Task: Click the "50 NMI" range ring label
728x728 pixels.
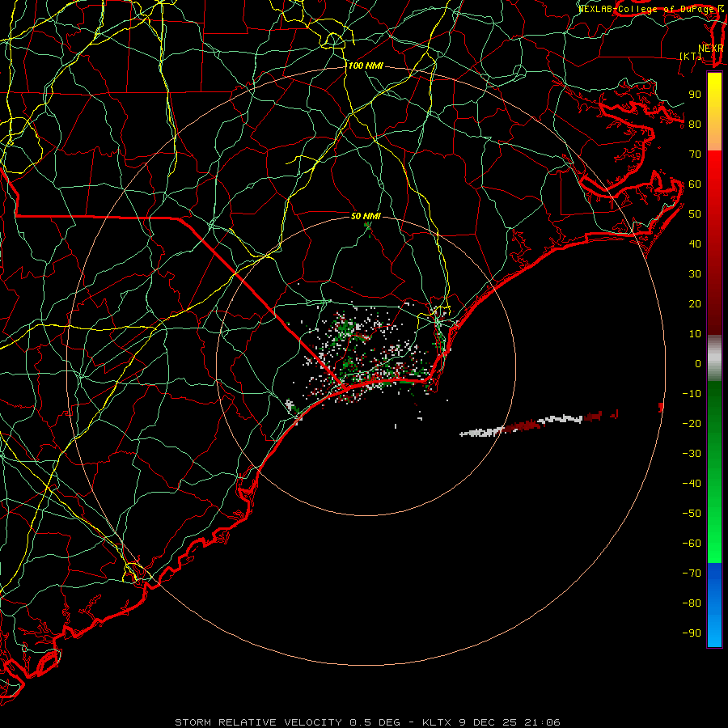Action: pyautogui.click(x=366, y=216)
